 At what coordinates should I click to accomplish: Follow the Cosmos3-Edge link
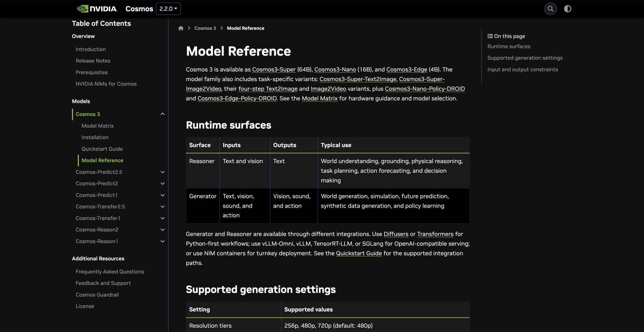coord(407,69)
